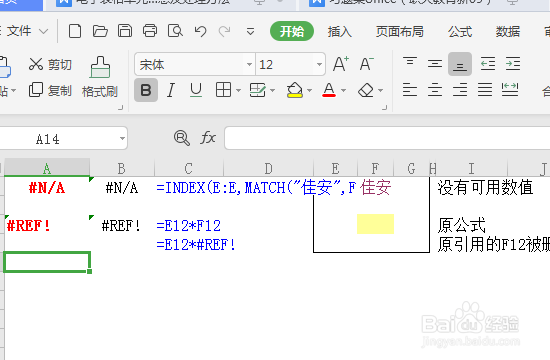Toggle Italic formatting
This screenshot has height=360, width=550.
[x=171, y=90]
